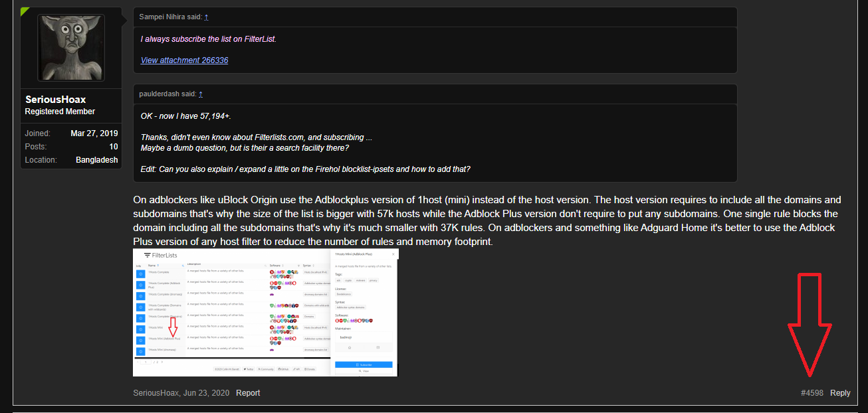Click the post count number 10
Viewport: 868px width, 413px height.
click(x=114, y=147)
